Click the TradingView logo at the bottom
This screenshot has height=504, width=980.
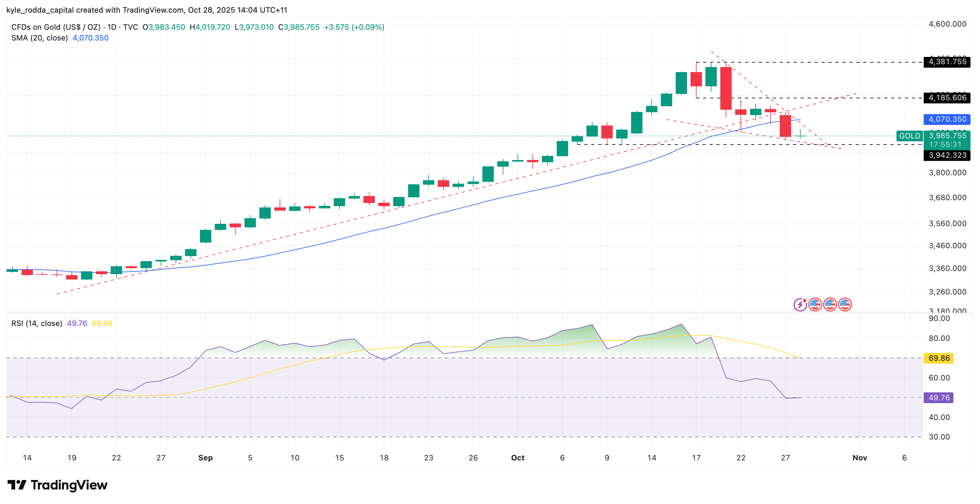point(58,485)
